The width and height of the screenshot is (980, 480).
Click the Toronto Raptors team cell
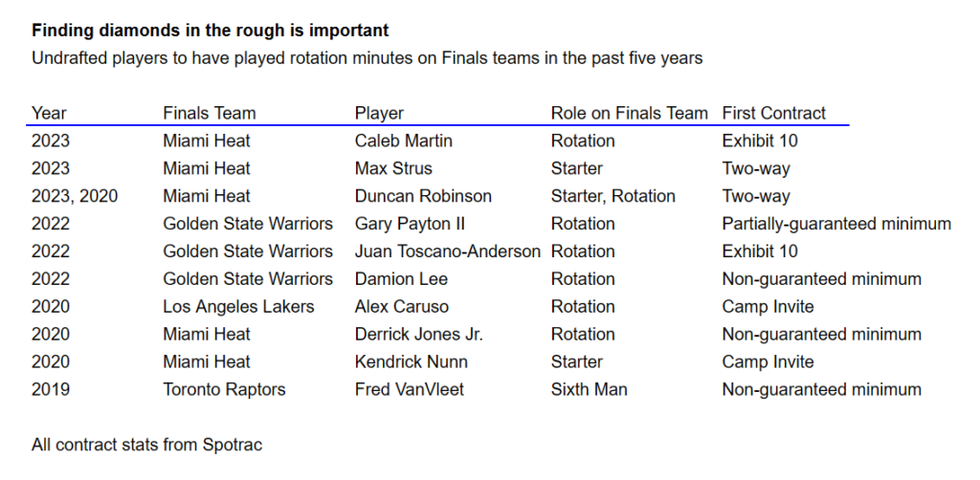click(224, 389)
